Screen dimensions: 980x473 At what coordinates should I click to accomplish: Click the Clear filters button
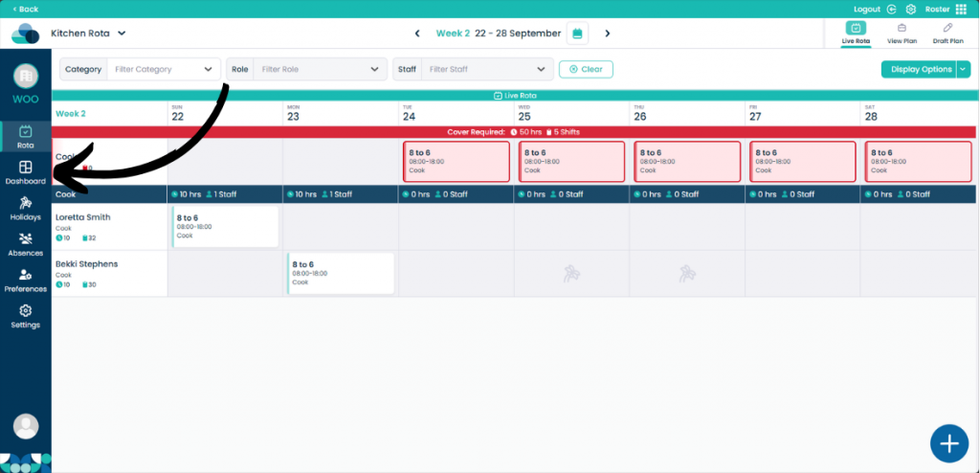pyautogui.click(x=586, y=70)
